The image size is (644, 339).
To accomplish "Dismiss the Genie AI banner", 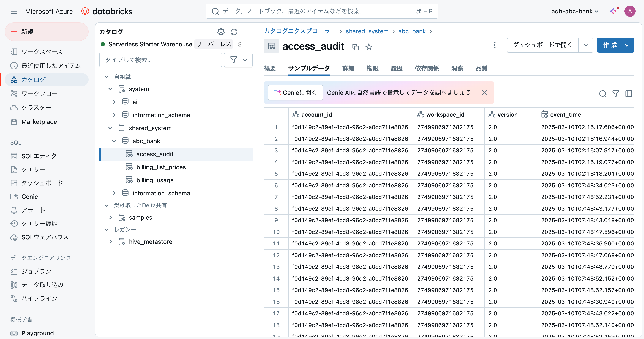I will coord(484,93).
